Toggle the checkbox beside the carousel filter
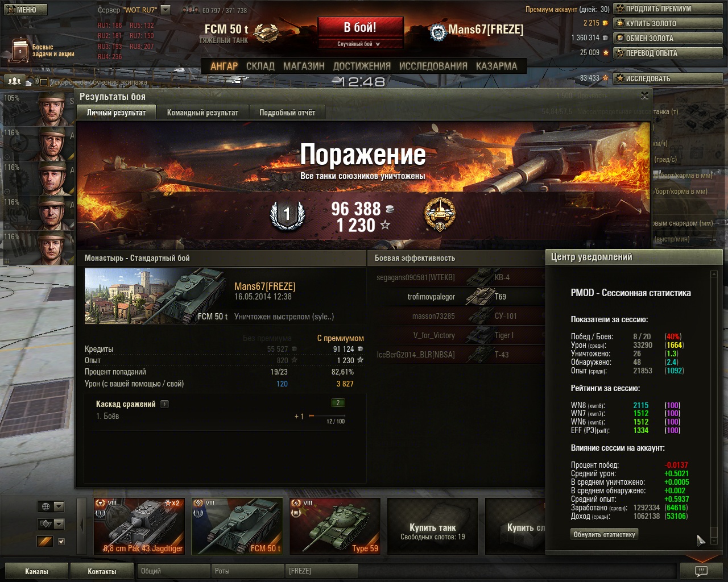The width and height of the screenshot is (728, 582). click(x=61, y=542)
